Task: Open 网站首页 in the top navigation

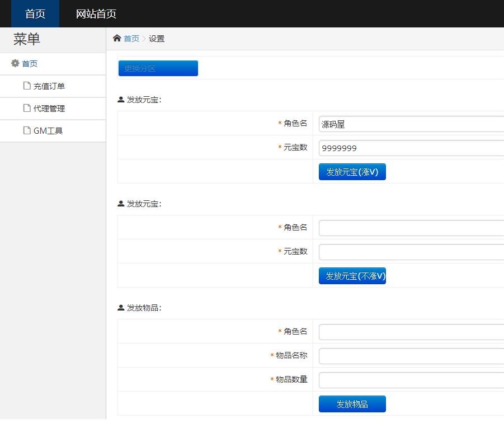Action: point(96,14)
